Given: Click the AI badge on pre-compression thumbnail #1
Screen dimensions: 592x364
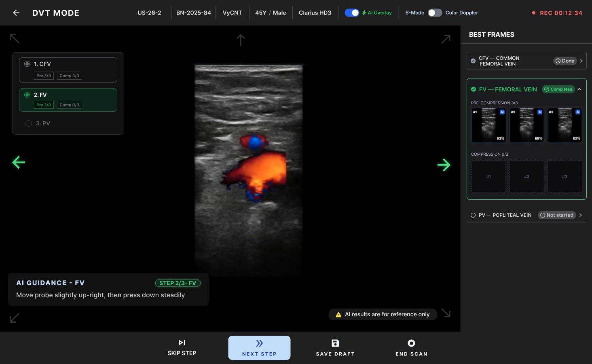Looking at the screenshot, I should (x=502, y=112).
